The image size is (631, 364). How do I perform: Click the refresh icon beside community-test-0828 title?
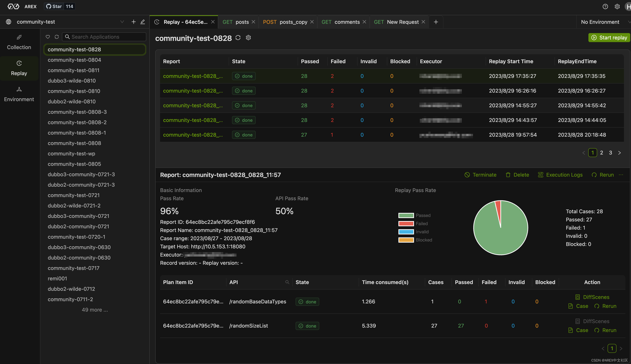pos(238,38)
